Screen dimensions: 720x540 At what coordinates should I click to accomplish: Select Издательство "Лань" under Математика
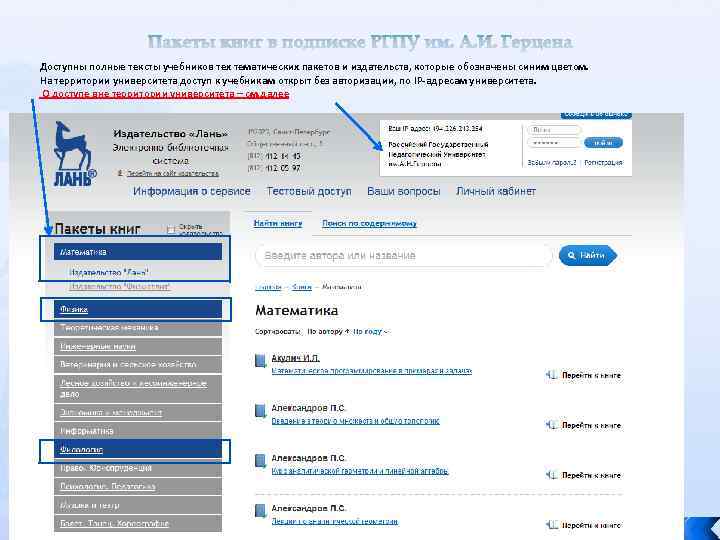point(109,272)
